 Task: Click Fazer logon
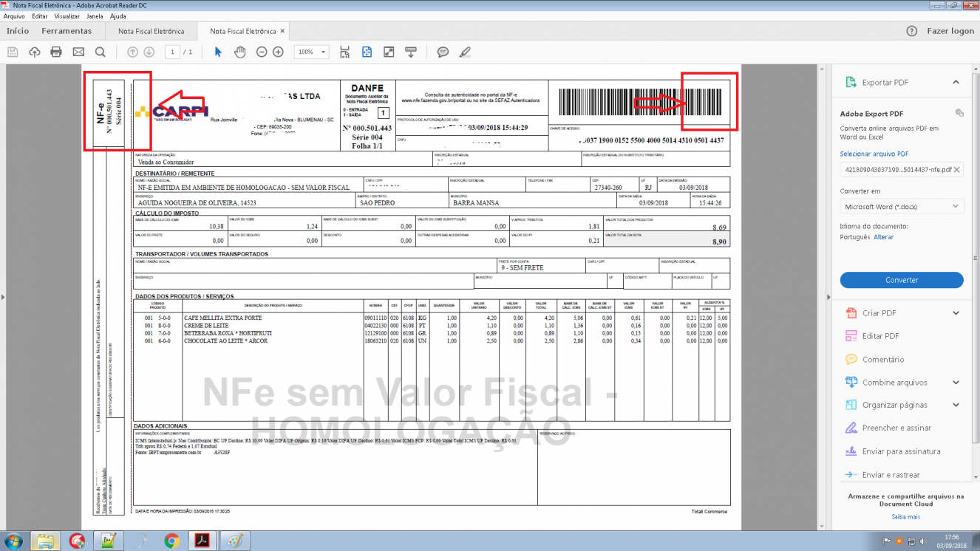(950, 31)
